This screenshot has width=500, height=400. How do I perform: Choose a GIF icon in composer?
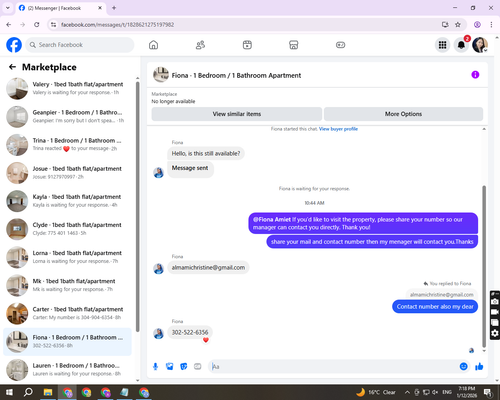[198, 367]
